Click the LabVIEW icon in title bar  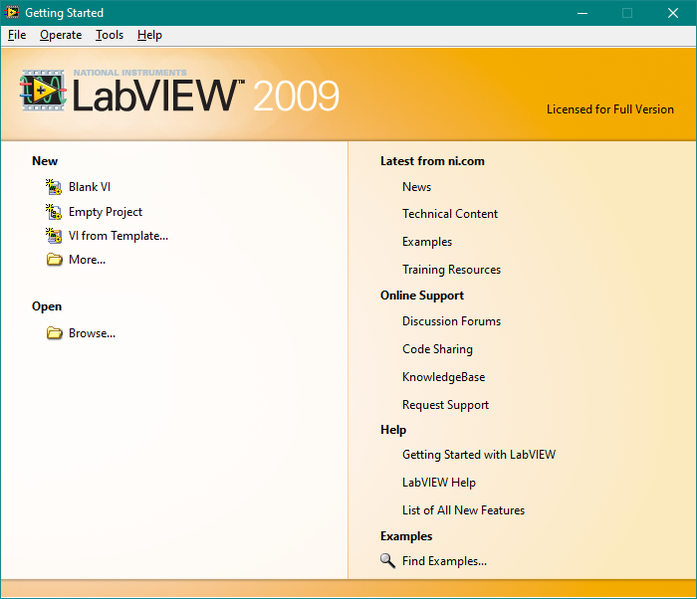[x=12, y=12]
